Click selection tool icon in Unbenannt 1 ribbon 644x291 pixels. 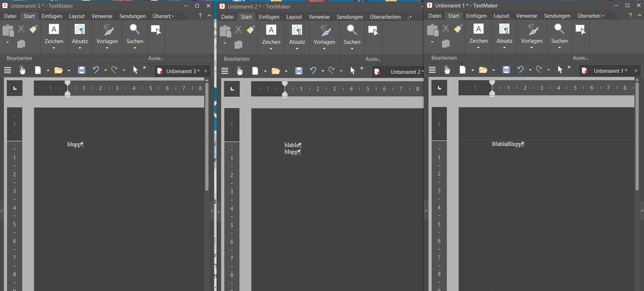pyautogui.click(x=581, y=29)
